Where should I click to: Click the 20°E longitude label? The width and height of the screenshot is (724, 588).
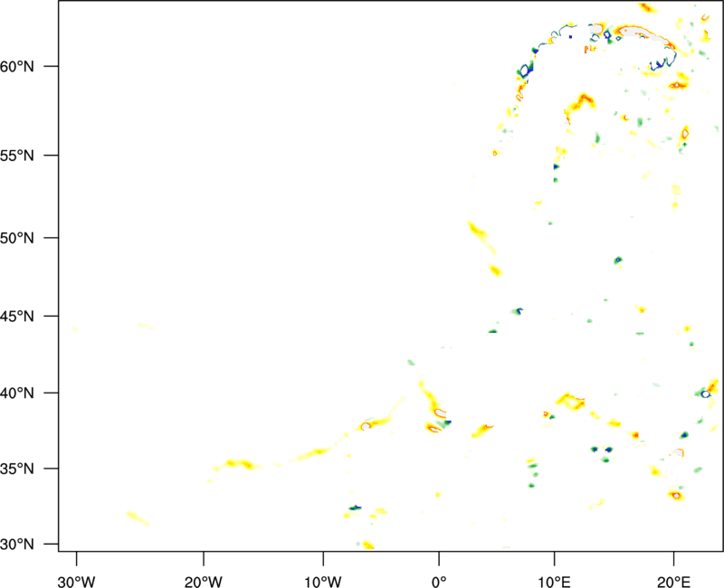[673, 582]
